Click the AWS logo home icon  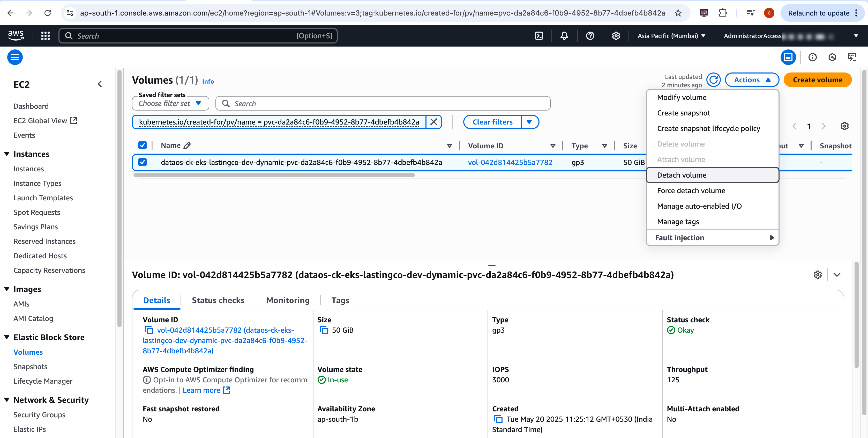click(x=16, y=35)
